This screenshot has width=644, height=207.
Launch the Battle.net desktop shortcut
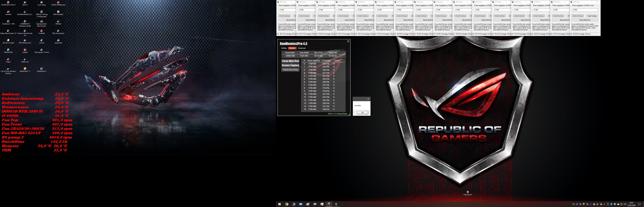point(25,60)
